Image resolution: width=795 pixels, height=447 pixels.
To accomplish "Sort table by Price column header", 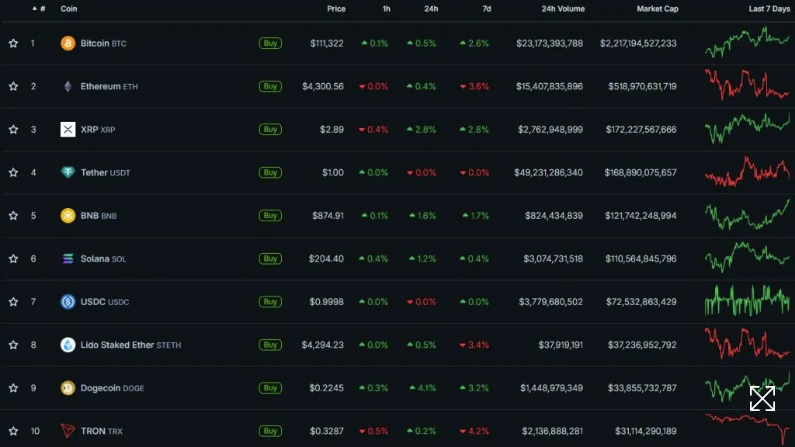I will pos(336,9).
